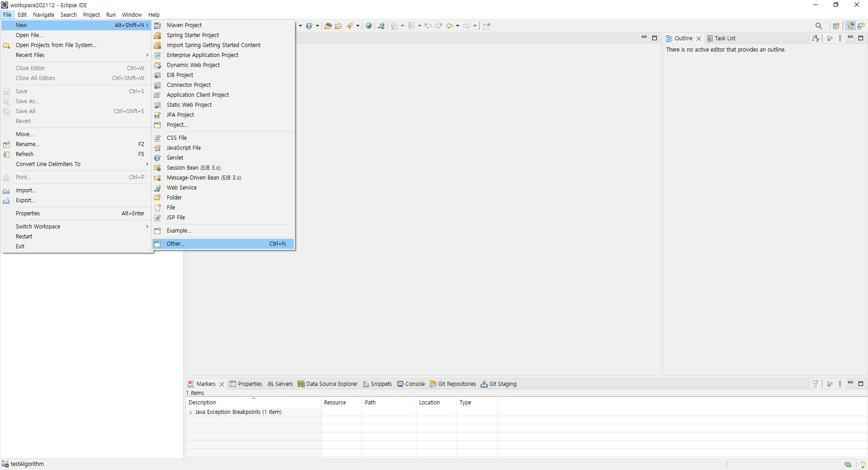
Task: Click the yellow Back navigation arrow
Action: (x=449, y=26)
